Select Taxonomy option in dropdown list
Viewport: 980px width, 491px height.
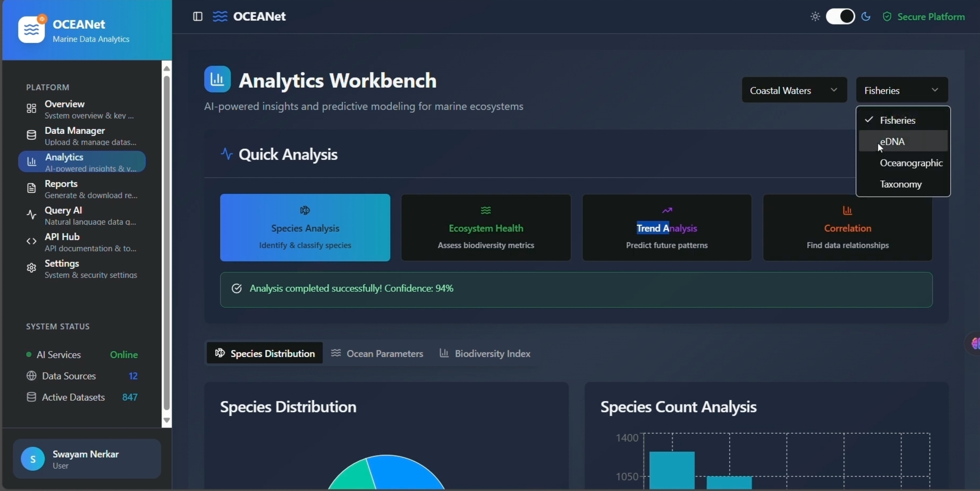point(903,184)
